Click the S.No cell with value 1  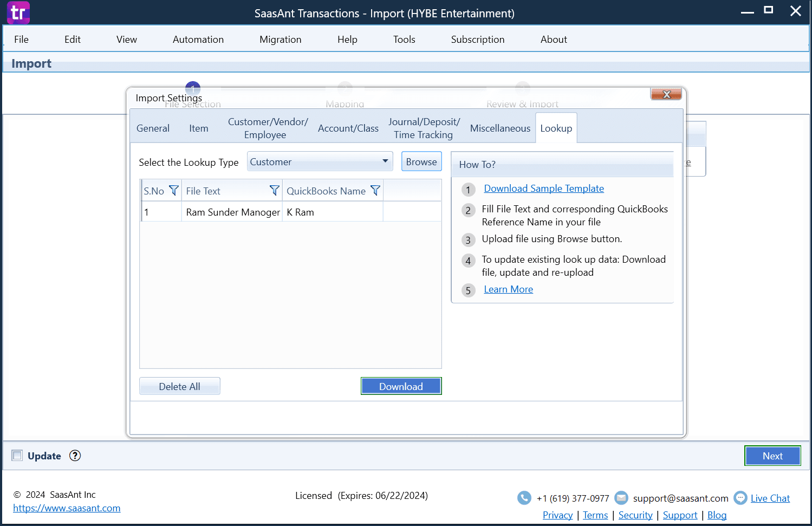pyautogui.click(x=161, y=212)
